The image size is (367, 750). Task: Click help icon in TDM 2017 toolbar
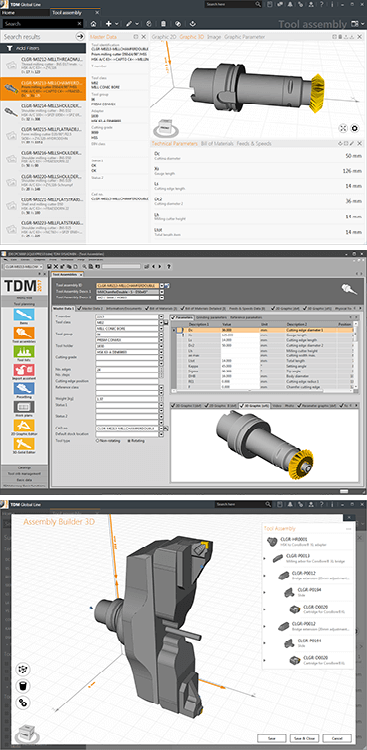[169, 266]
